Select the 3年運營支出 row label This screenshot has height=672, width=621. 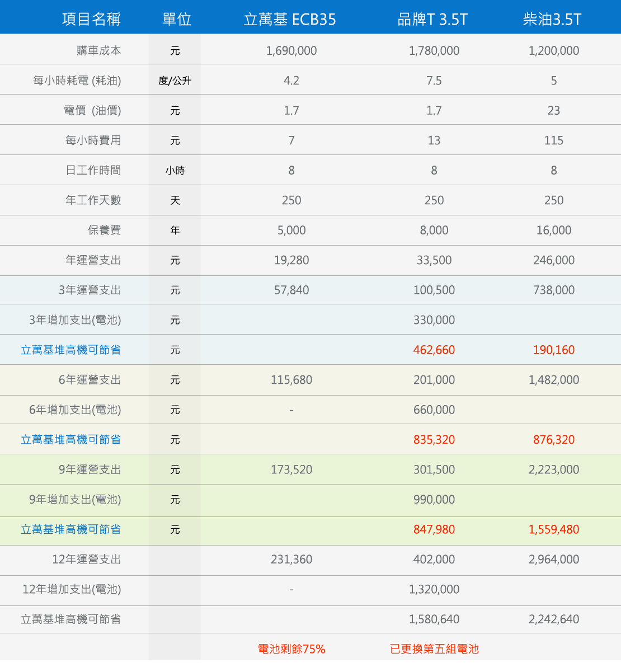pyautogui.click(x=90, y=290)
